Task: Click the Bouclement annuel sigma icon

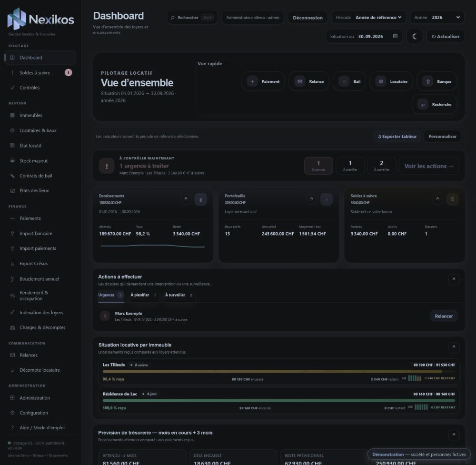Action: [x=12, y=279]
